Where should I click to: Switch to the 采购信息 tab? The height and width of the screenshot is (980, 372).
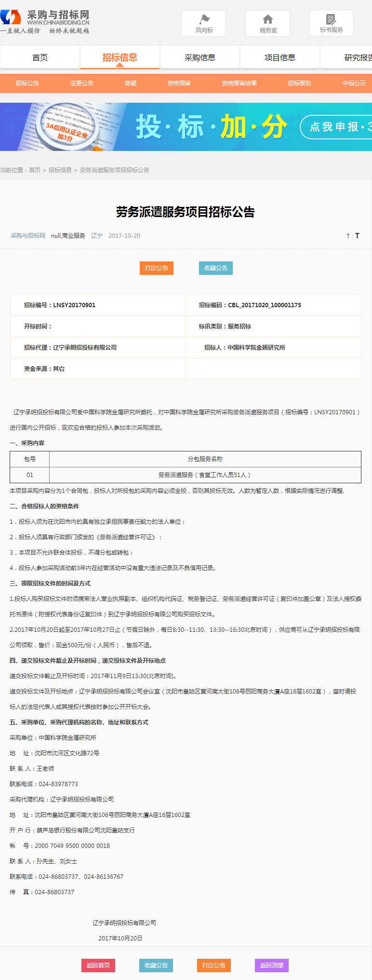coord(200,58)
